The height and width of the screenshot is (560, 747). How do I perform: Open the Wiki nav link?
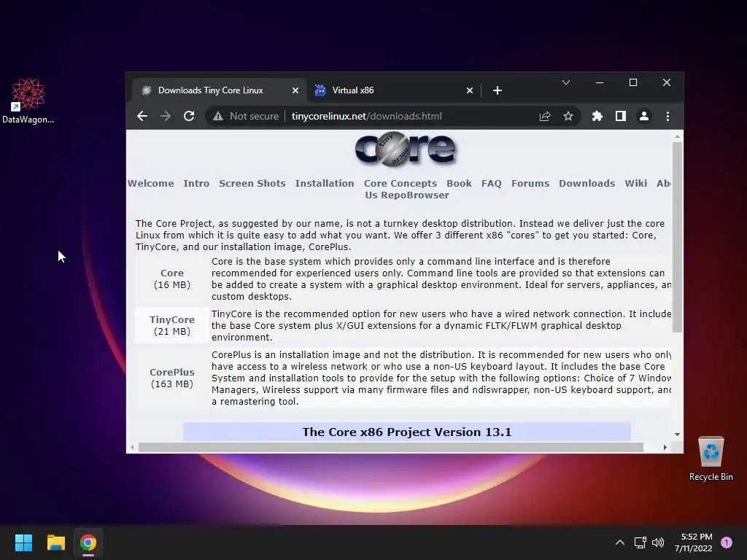coord(635,183)
